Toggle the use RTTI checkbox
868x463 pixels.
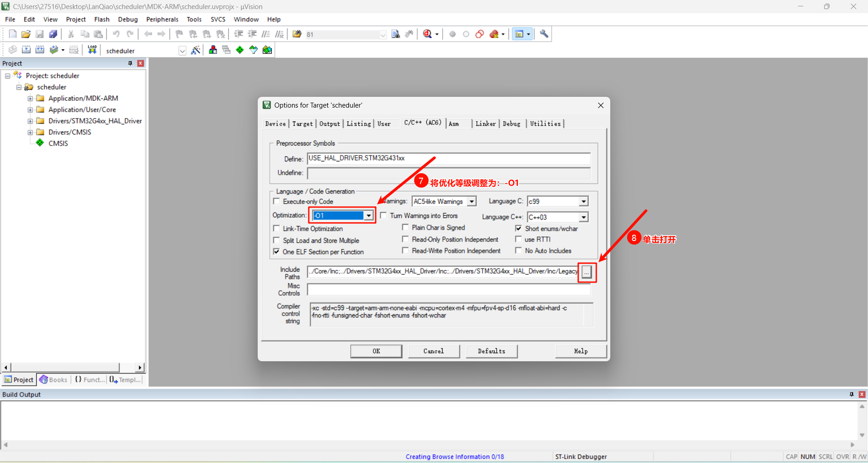[519, 239]
